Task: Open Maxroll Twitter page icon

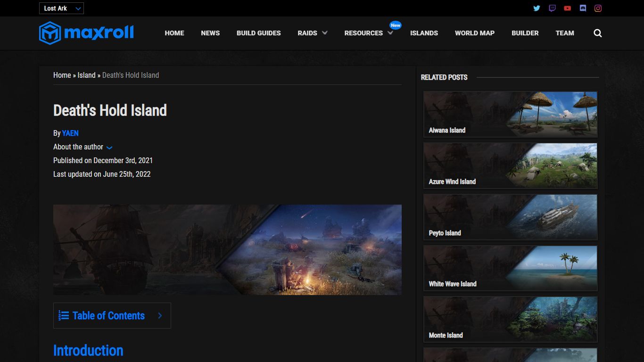Action: pos(537,8)
